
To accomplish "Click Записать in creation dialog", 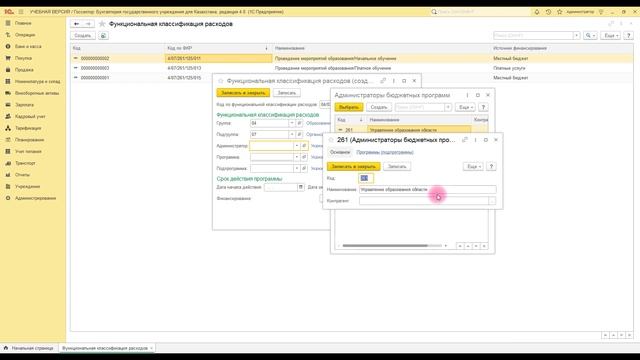I will coord(287,93).
